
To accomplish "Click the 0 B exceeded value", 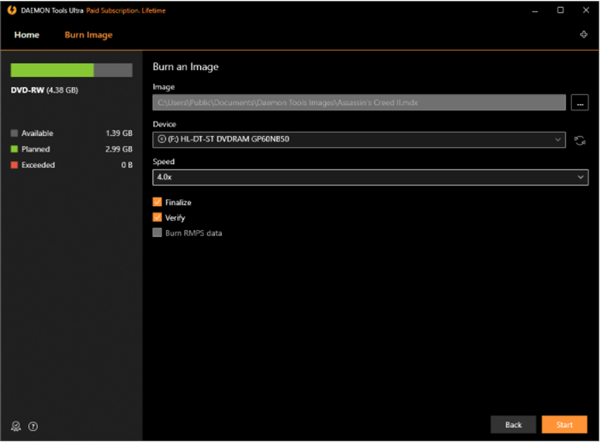I will pyautogui.click(x=127, y=165).
